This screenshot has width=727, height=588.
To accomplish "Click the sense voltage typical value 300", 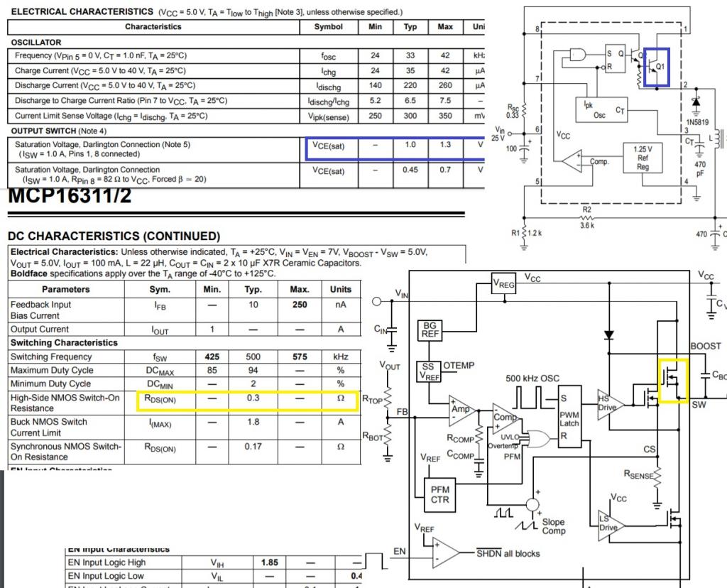I will [x=410, y=116].
